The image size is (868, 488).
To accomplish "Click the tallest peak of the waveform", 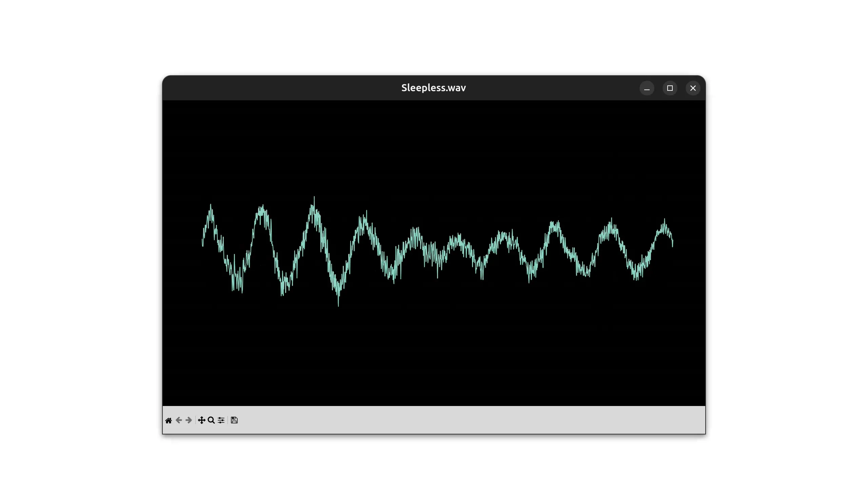I will (314, 198).
